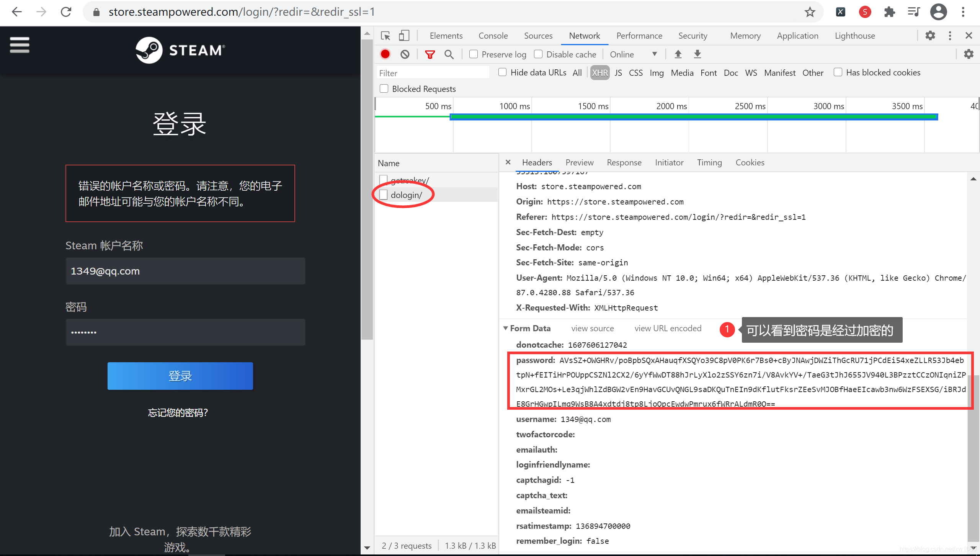Check Blocked Requests
Image resolution: width=980 pixels, height=556 pixels.
point(384,89)
